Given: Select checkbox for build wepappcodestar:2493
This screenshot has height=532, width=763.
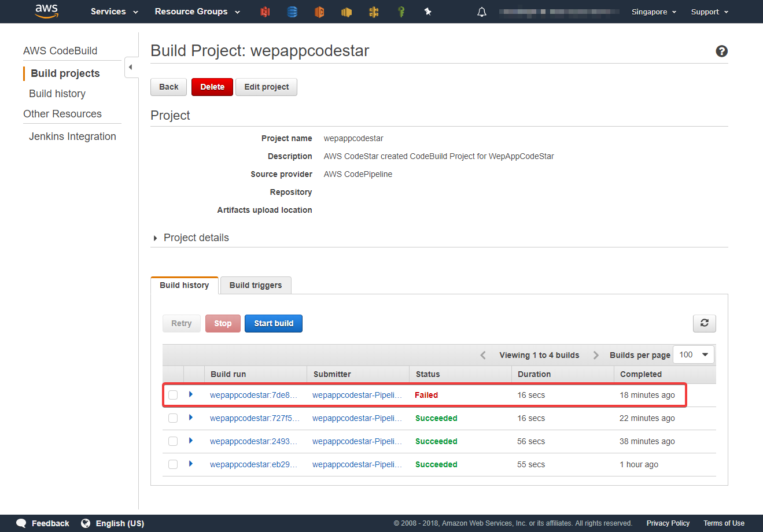Looking at the screenshot, I should [173, 441].
